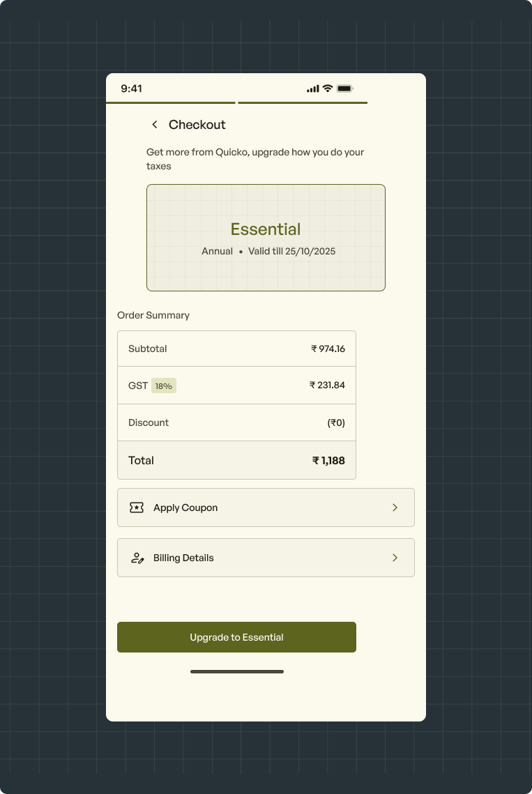Click the Upgrade to Essential button
Image resolution: width=532 pixels, height=794 pixels.
click(236, 637)
